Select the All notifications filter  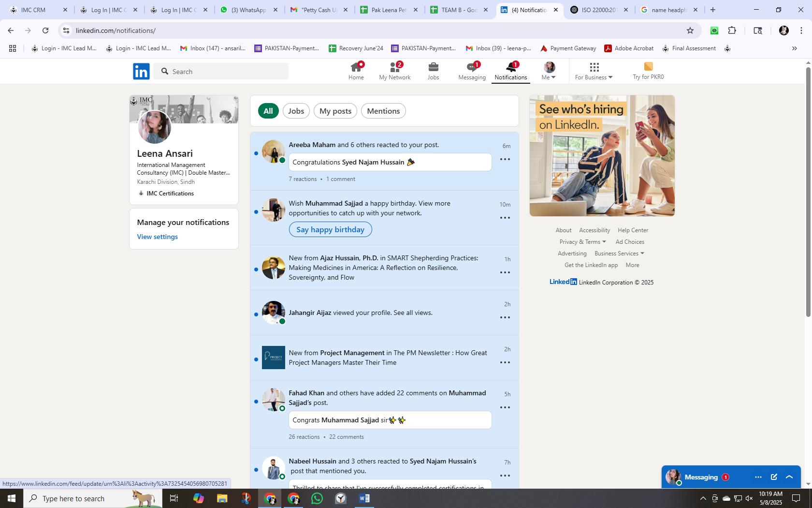[268, 111]
